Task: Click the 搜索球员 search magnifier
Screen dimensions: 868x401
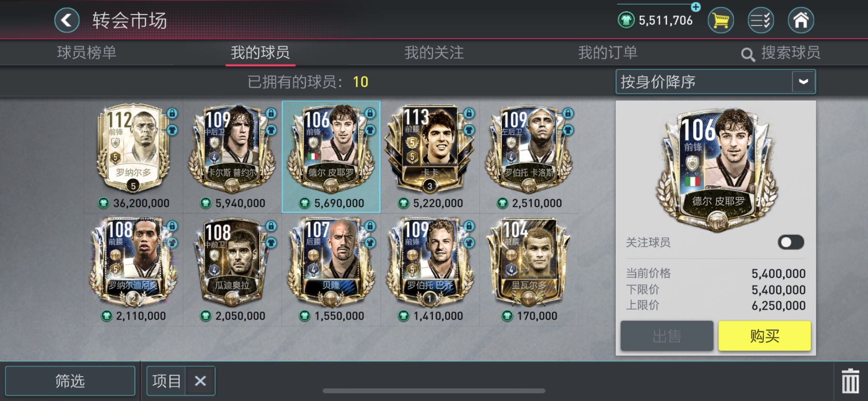Action: [x=748, y=54]
